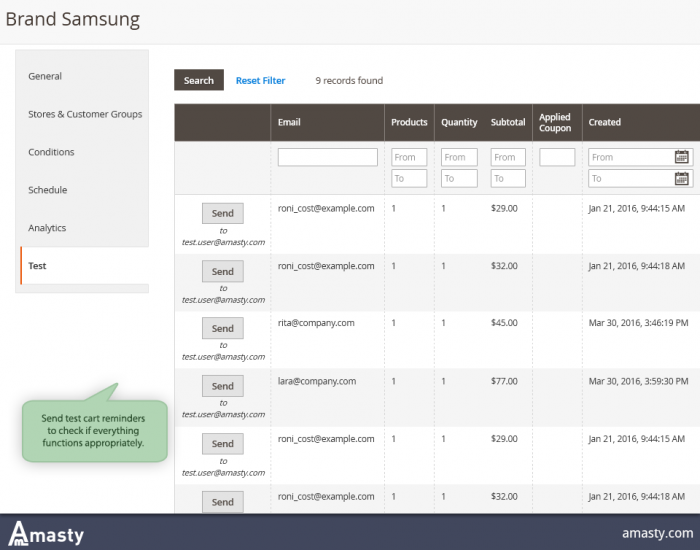The height and width of the screenshot is (550, 700).
Task: Focus the Email filter input field
Action: [328, 157]
